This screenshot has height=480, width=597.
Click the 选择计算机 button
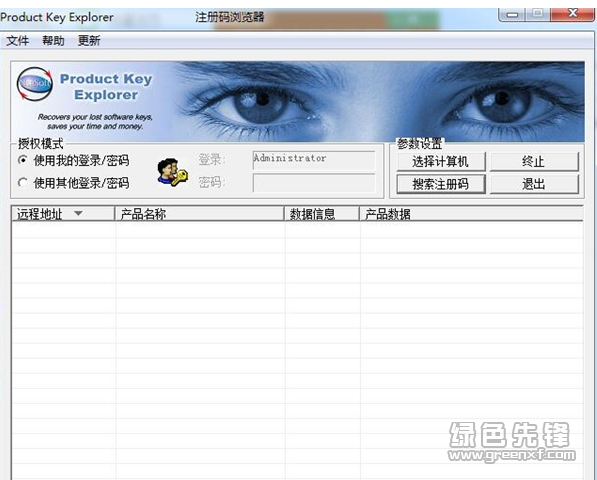[x=441, y=161]
